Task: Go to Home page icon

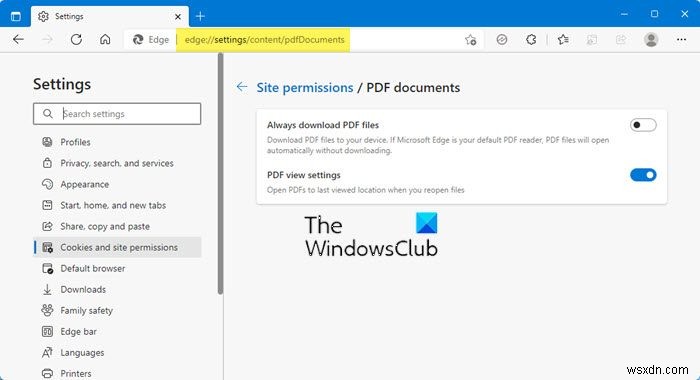Action: 105,40
